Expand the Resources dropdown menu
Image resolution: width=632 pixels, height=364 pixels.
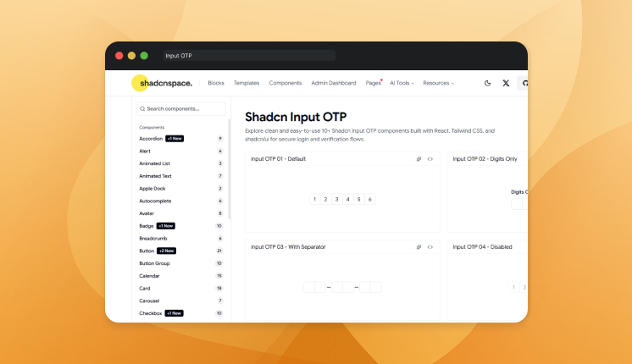[439, 83]
